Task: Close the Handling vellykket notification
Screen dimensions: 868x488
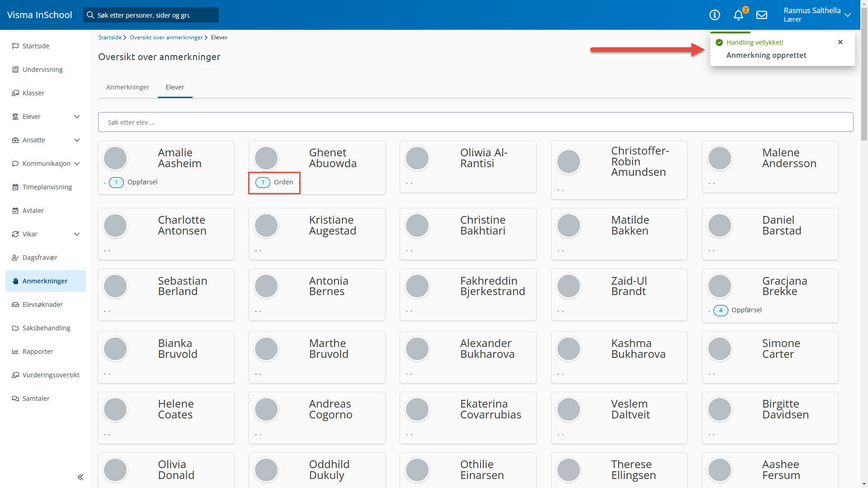Action: (x=840, y=42)
